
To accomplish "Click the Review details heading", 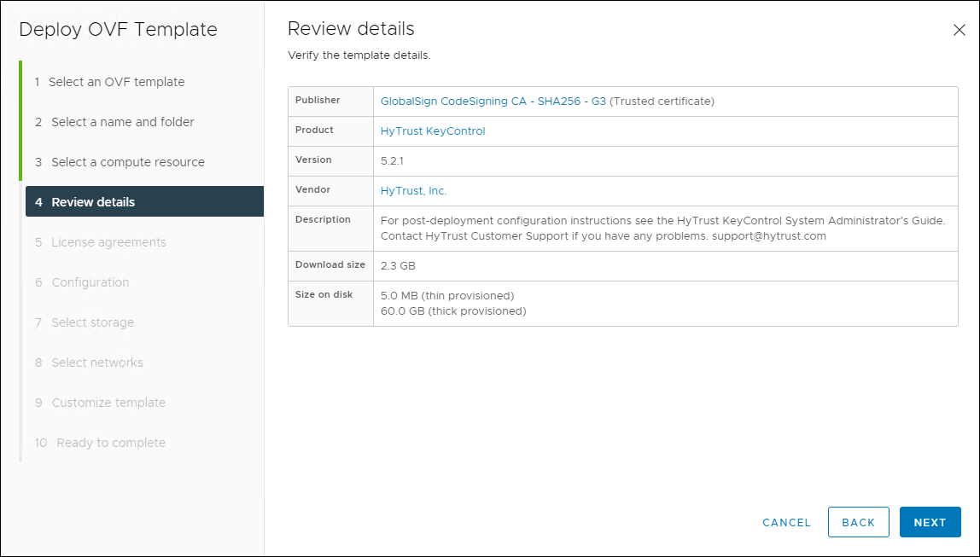I will pos(351,29).
